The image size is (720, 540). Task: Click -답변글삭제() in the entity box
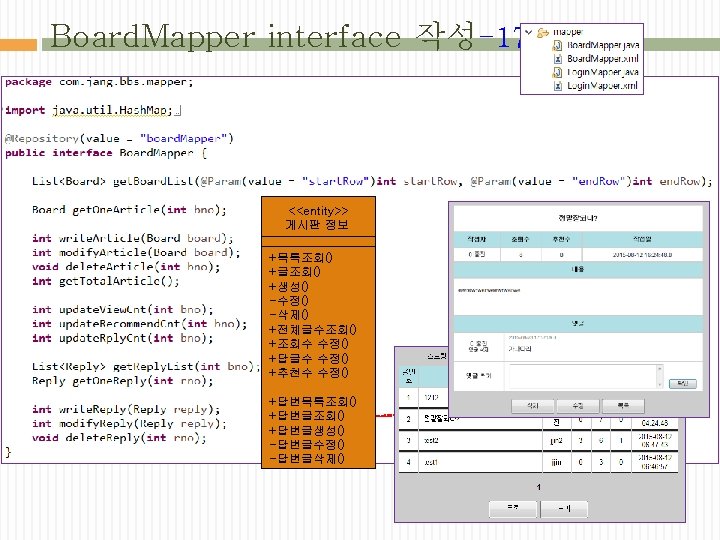tap(307, 459)
